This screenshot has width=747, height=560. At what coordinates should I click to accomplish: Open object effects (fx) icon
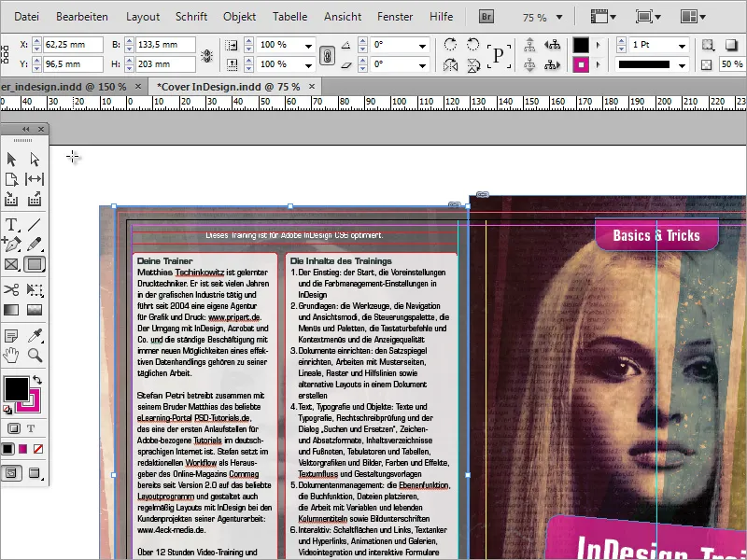[708, 45]
